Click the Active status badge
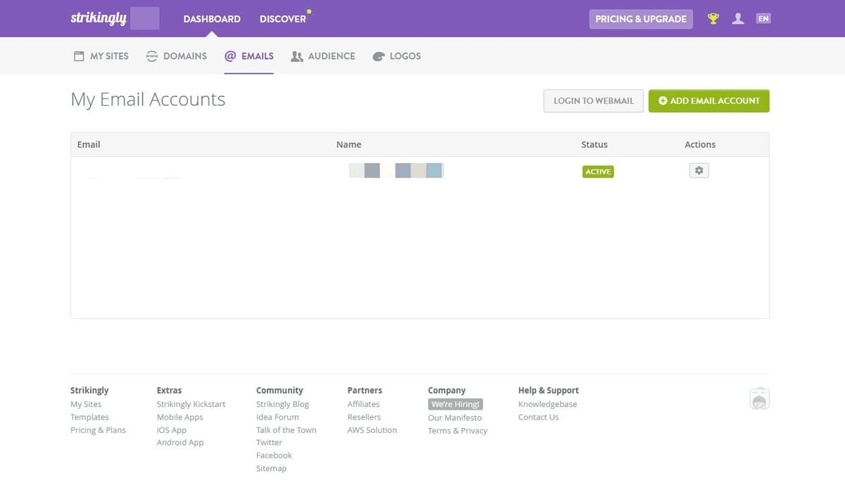Viewport: 845px width, 504px height. pos(598,172)
